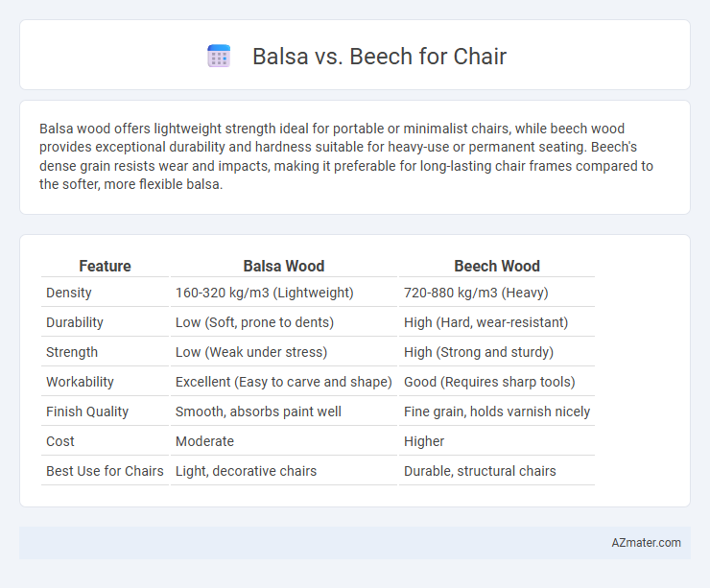The height and width of the screenshot is (588, 710).
Task: Select the 'Feature' column header
Action: pos(105,266)
